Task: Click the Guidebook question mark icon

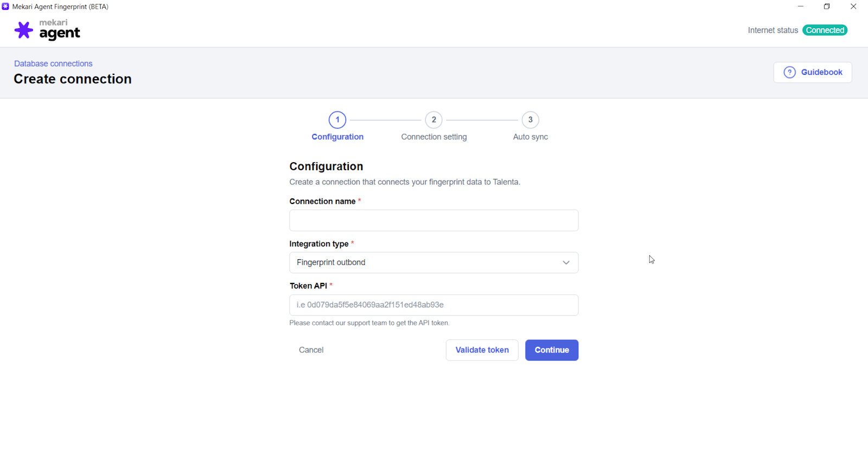Action: [x=789, y=72]
